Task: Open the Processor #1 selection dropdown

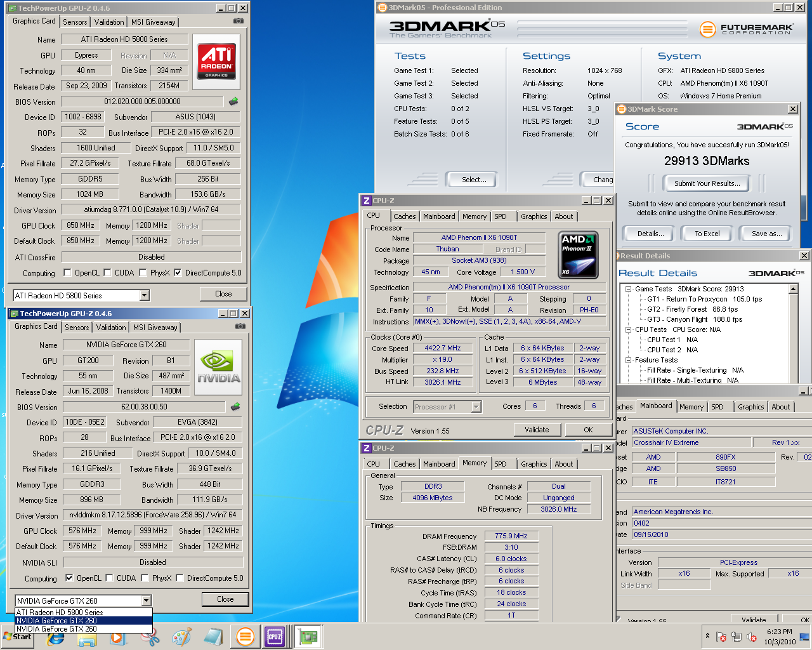Action: pos(476,407)
